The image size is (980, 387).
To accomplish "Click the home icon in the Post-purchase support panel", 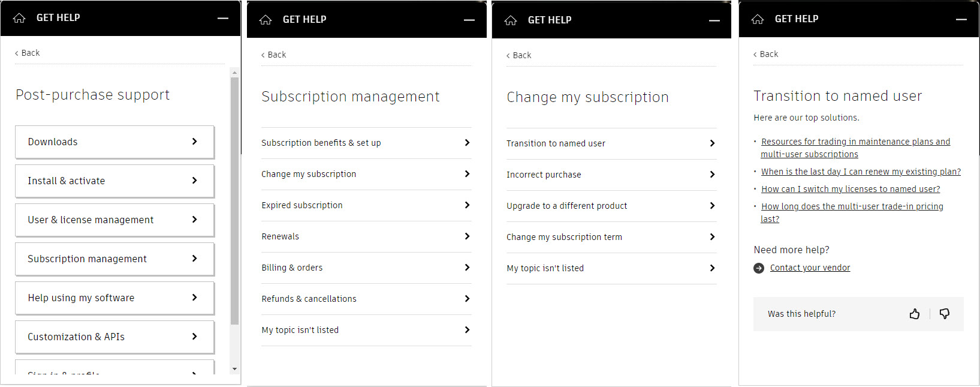I will [x=19, y=18].
